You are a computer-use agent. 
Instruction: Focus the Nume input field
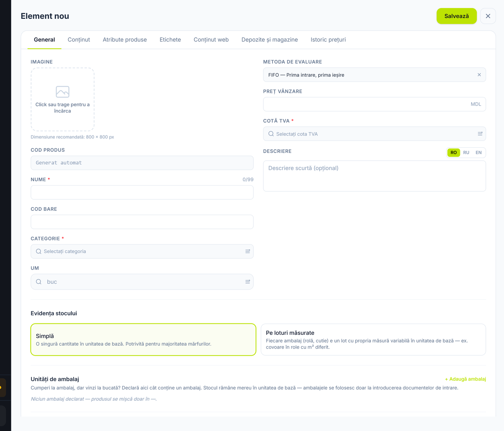pyautogui.click(x=142, y=192)
